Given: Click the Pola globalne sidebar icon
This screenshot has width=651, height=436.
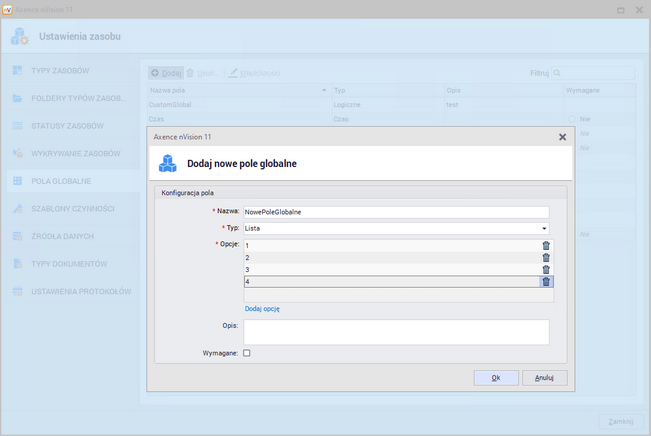Looking at the screenshot, I should coord(18,181).
